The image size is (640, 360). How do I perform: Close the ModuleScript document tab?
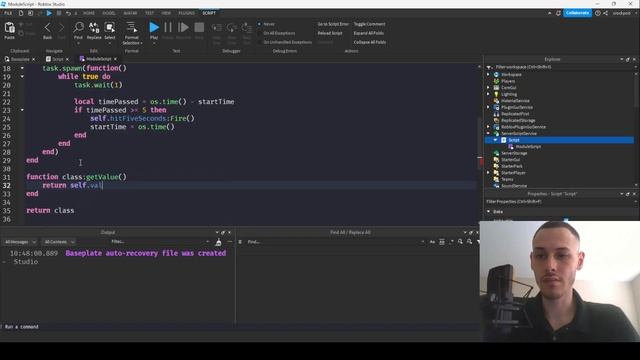(115, 59)
